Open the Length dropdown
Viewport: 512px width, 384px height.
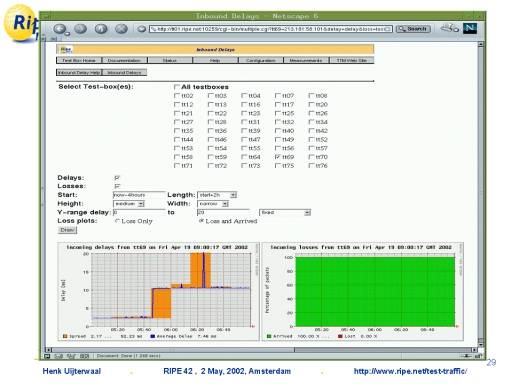217,195
